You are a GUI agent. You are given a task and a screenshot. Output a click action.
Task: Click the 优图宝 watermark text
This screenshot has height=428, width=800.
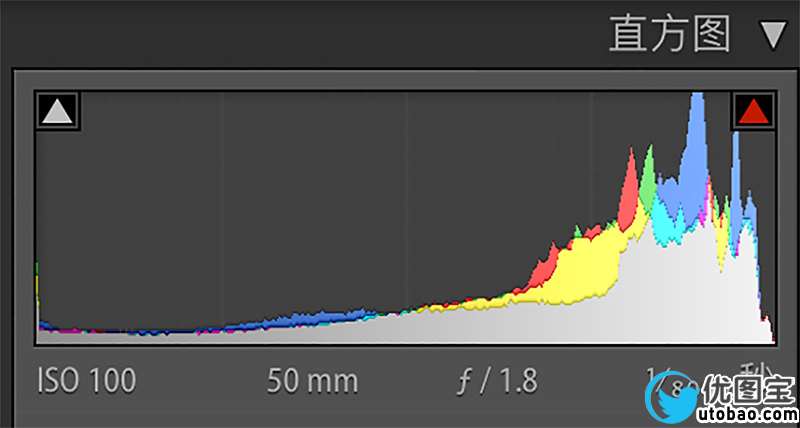(742, 387)
